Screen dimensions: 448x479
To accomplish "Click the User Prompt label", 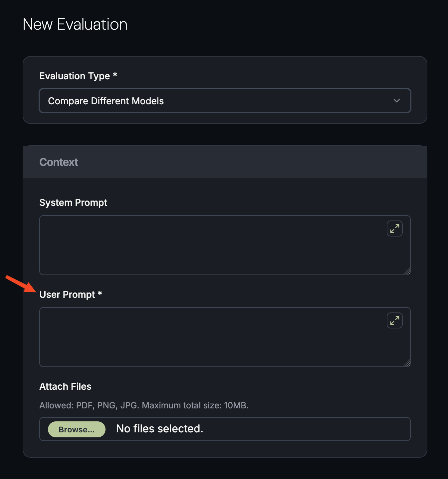I will (x=67, y=294).
